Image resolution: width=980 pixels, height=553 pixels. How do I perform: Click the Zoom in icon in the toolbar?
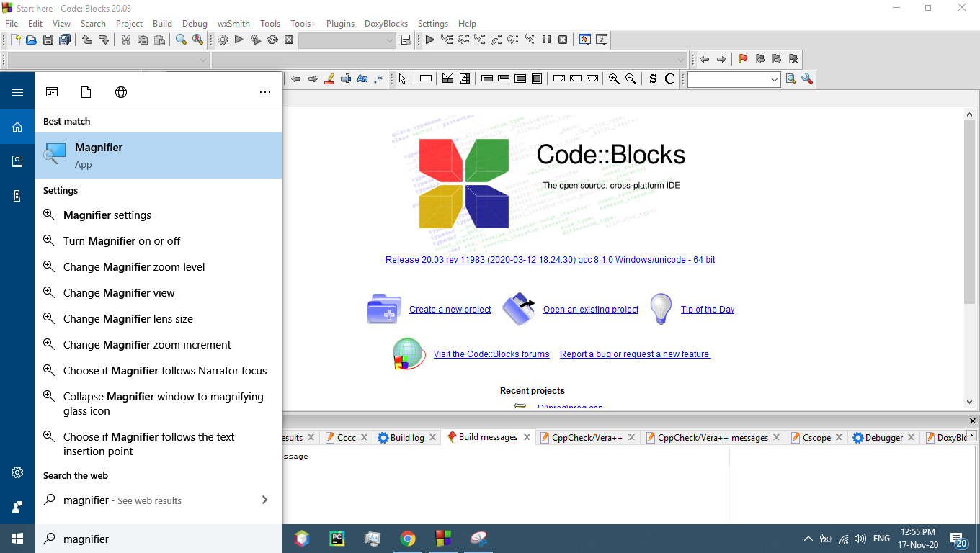pyautogui.click(x=614, y=78)
